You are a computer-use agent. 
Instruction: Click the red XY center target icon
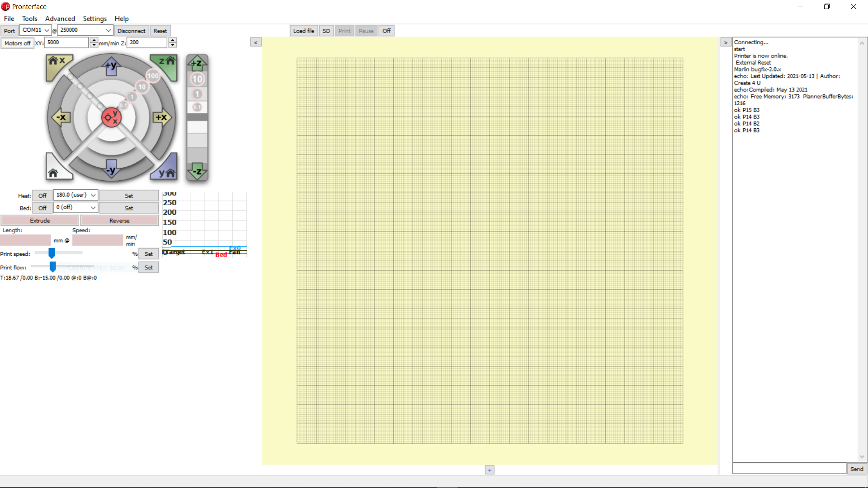[111, 117]
